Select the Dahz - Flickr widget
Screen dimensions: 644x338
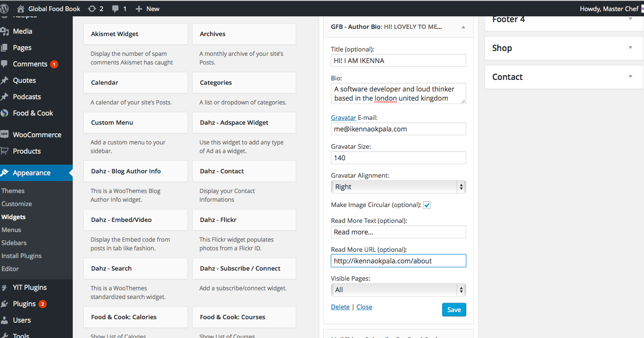(244, 220)
